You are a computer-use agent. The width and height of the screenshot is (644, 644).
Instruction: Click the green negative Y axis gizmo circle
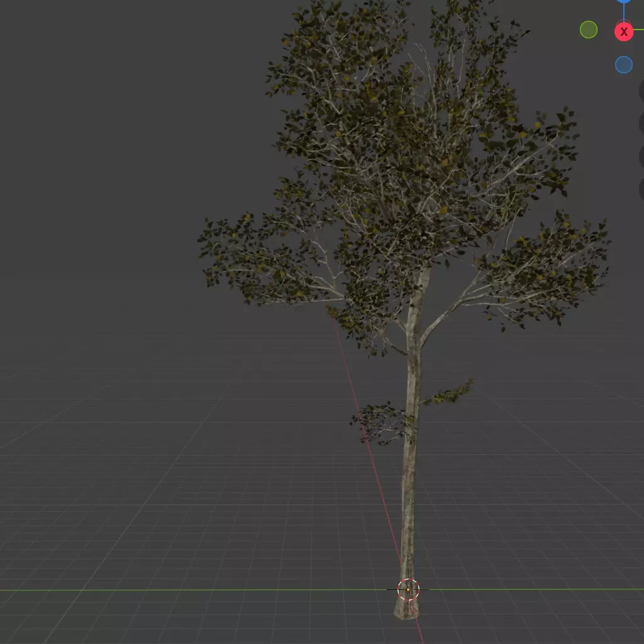click(x=588, y=30)
